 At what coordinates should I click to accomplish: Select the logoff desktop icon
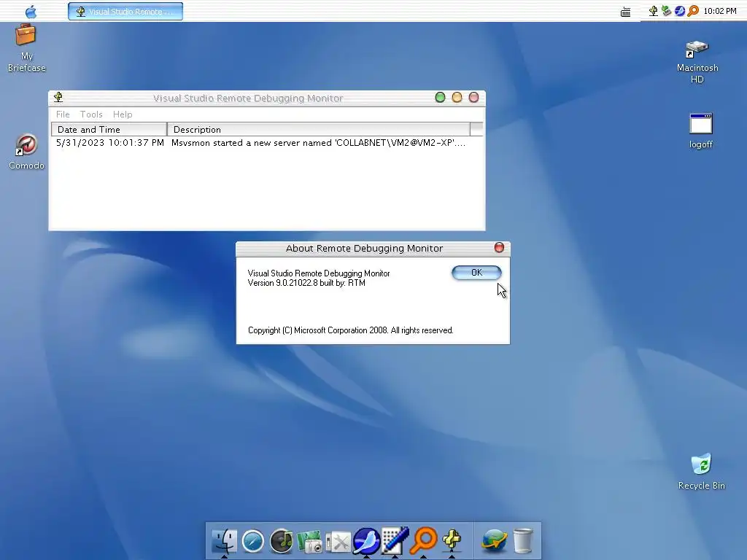tap(700, 131)
